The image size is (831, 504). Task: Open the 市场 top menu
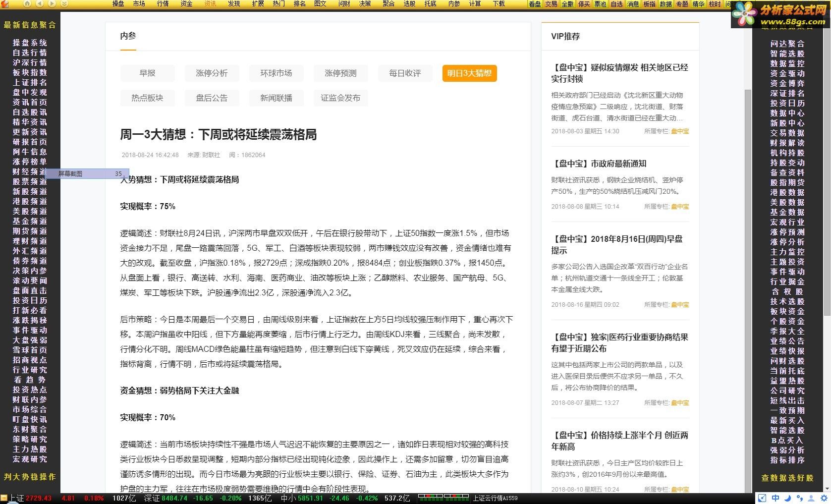pyautogui.click(x=139, y=3)
